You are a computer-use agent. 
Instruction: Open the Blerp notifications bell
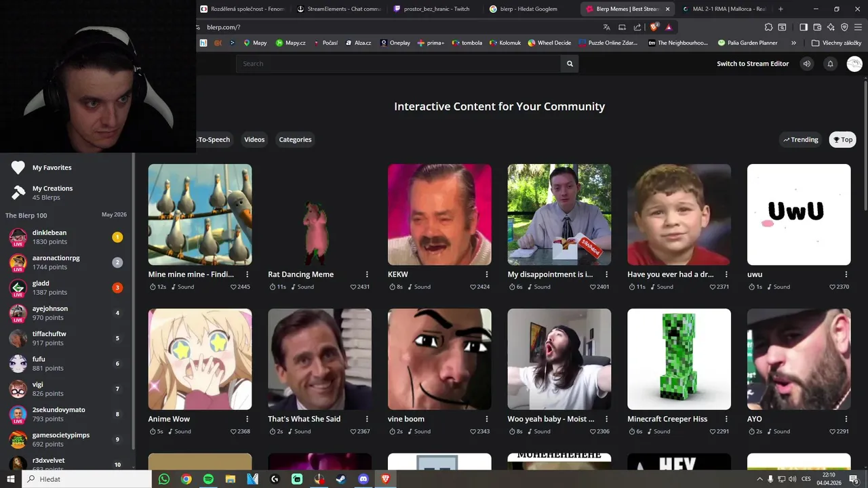pos(830,64)
